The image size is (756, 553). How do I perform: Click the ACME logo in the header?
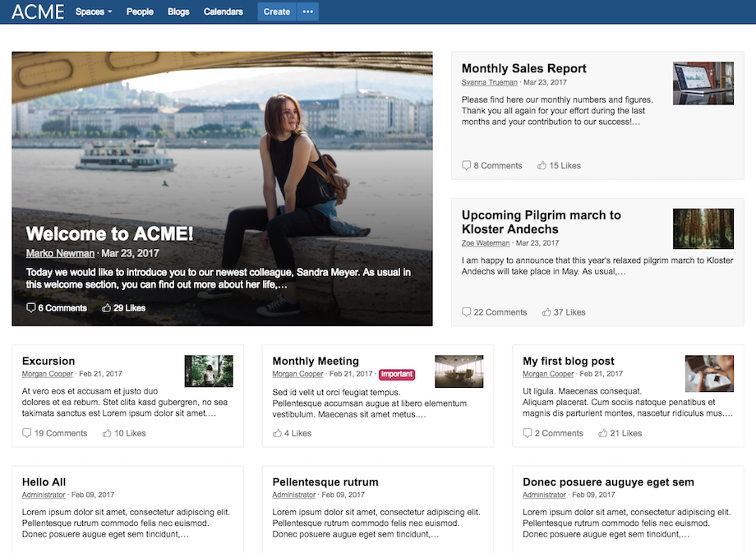pyautogui.click(x=38, y=12)
